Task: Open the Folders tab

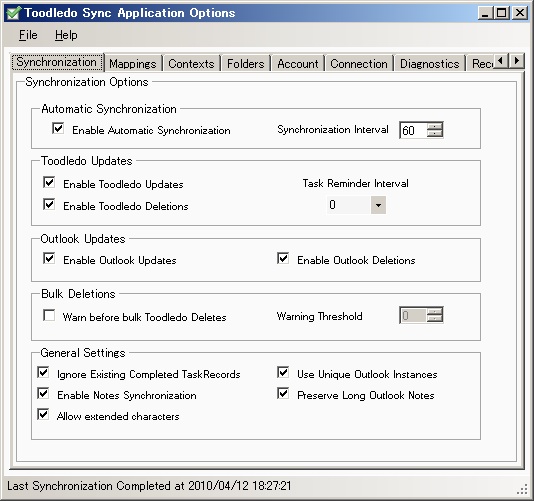Action: click(x=246, y=64)
